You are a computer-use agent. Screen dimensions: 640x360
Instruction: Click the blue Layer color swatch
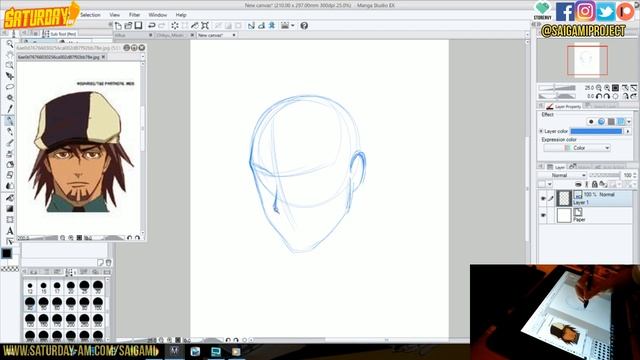[x=596, y=131]
